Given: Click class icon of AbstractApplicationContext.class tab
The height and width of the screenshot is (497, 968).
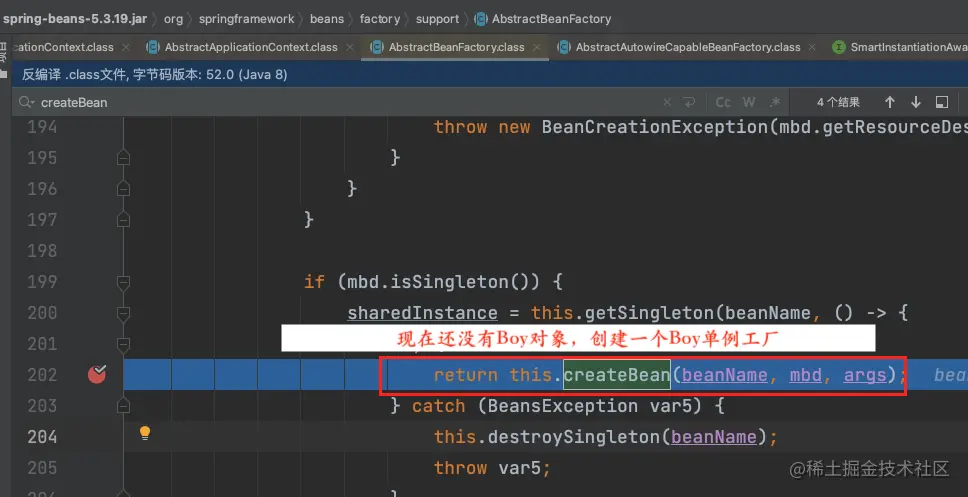Looking at the screenshot, I should coord(152,47).
